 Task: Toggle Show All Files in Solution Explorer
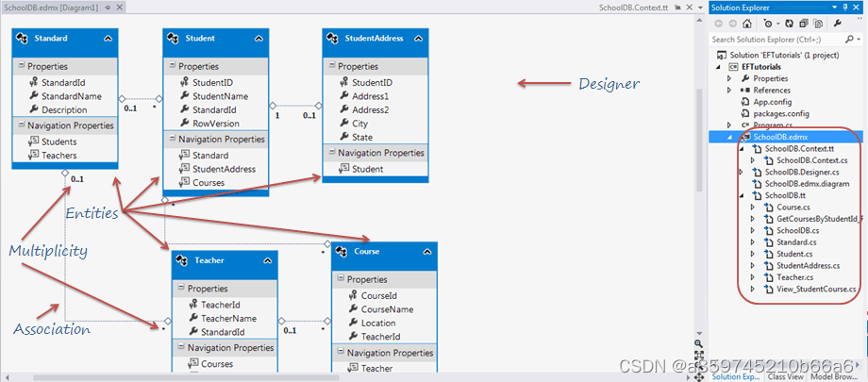(818, 24)
